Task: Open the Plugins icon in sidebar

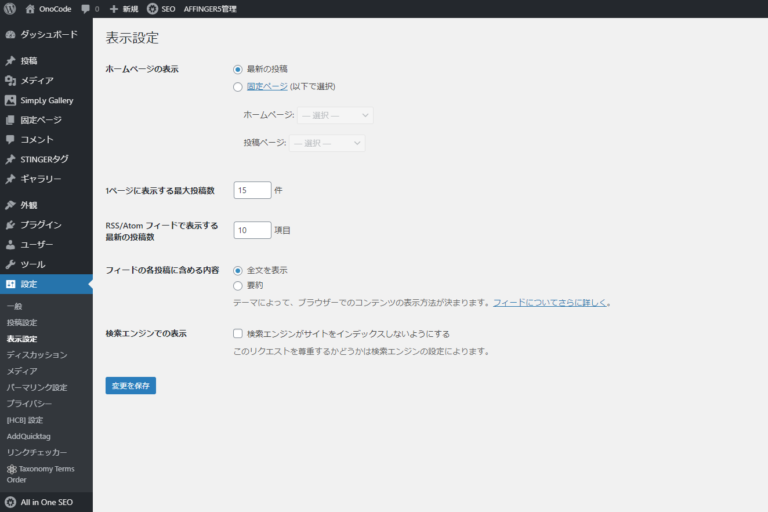Action: tap(10, 225)
